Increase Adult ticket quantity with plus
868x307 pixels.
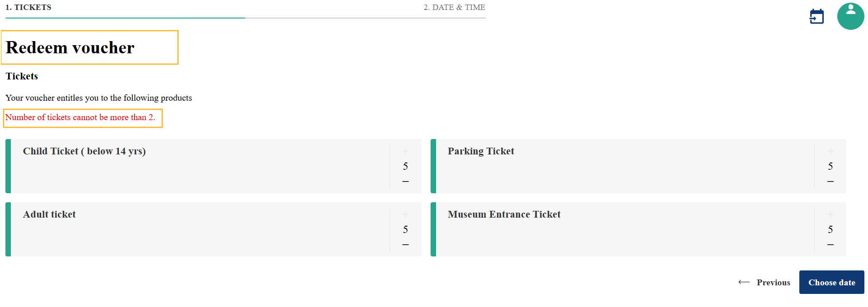coord(405,214)
